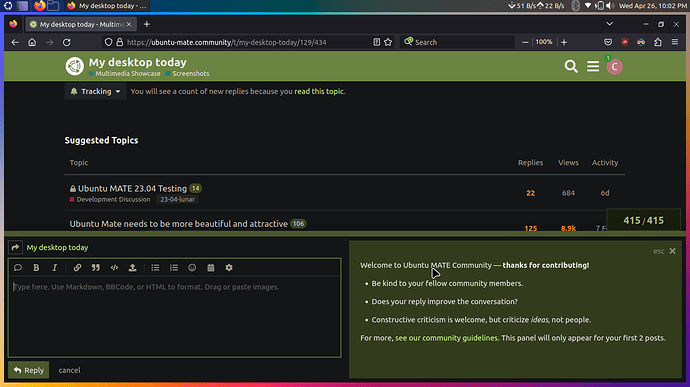
Task: Open the forum hamburger menu
Action: pos(593,66)
